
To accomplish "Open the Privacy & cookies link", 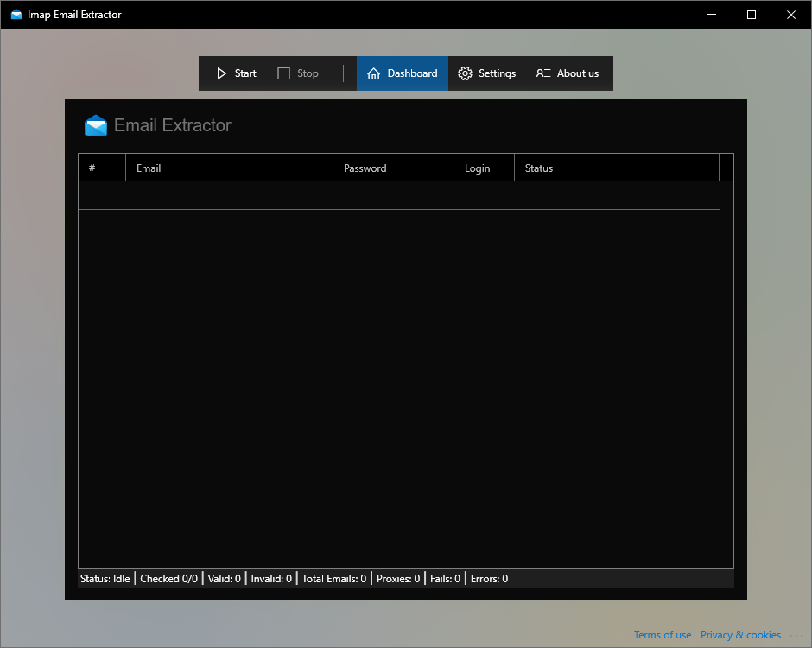I will click(740, 635).
